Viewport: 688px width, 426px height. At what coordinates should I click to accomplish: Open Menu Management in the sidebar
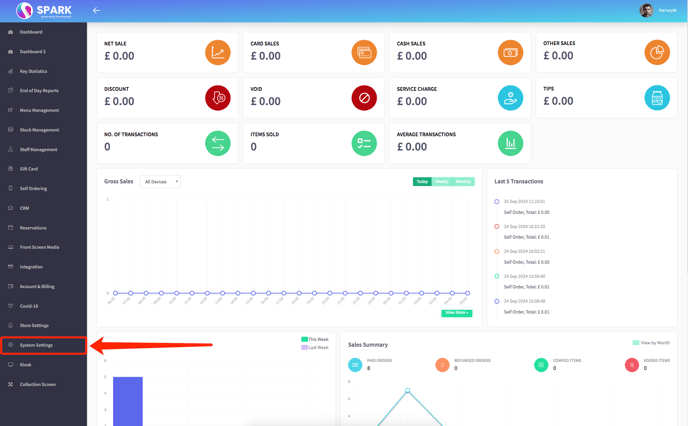[x=39, y=110]
